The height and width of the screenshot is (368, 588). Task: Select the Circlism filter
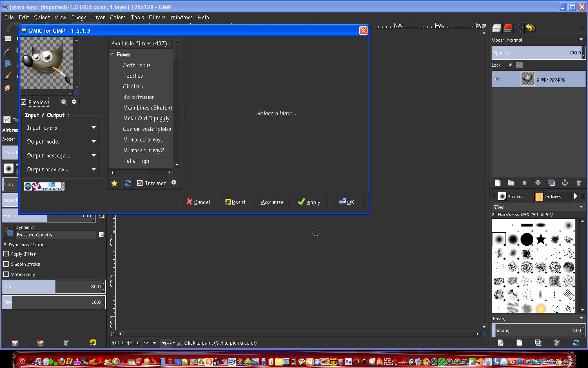[133, 86]
